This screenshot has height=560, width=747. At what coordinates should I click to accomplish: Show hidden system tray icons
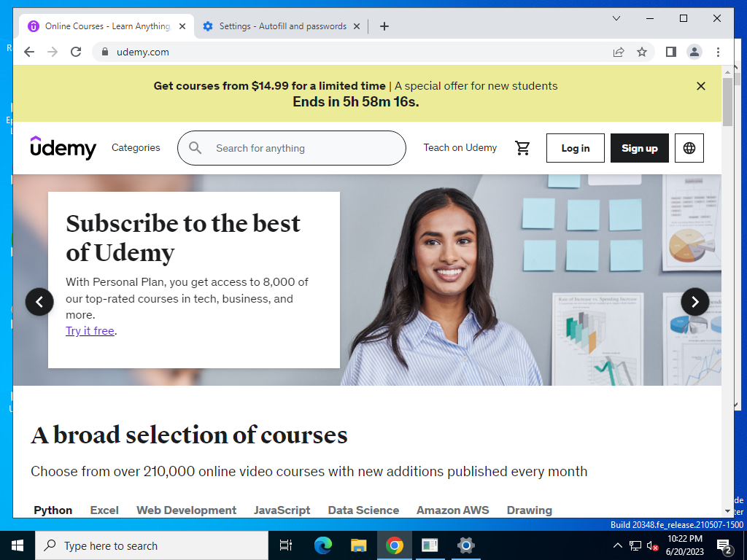[x=617, y=545]
